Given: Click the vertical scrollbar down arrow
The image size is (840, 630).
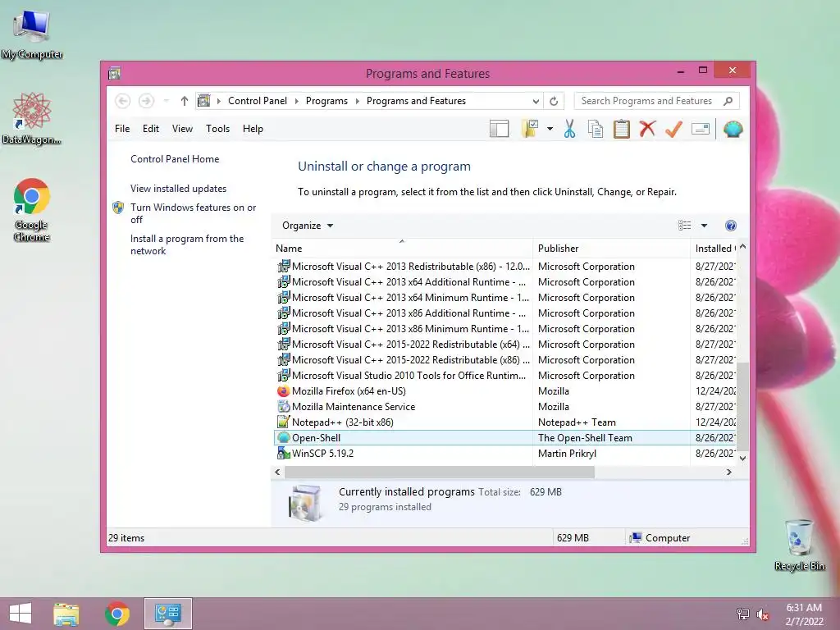Looking at the screenshot, I should [x=742, y=458].
